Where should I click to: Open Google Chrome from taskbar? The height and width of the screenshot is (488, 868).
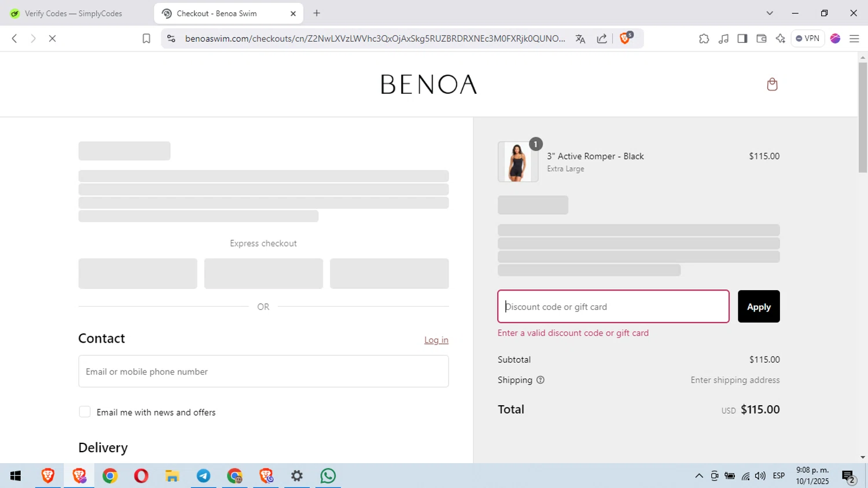point(110,476)
